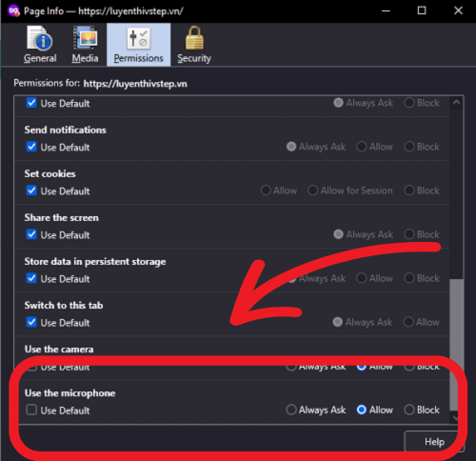
Task: Select Allow for Use the microphone
Action: pos(362,410)
